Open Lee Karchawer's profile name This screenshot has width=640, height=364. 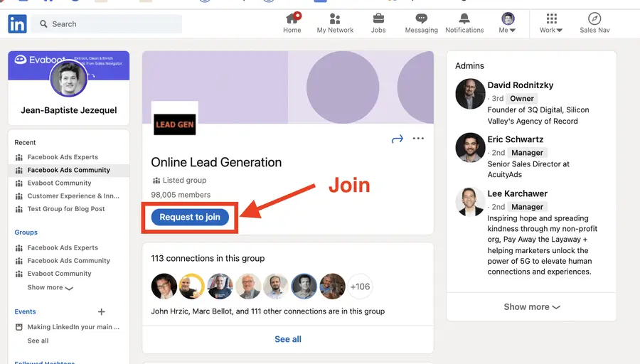(x=518, y=194)
